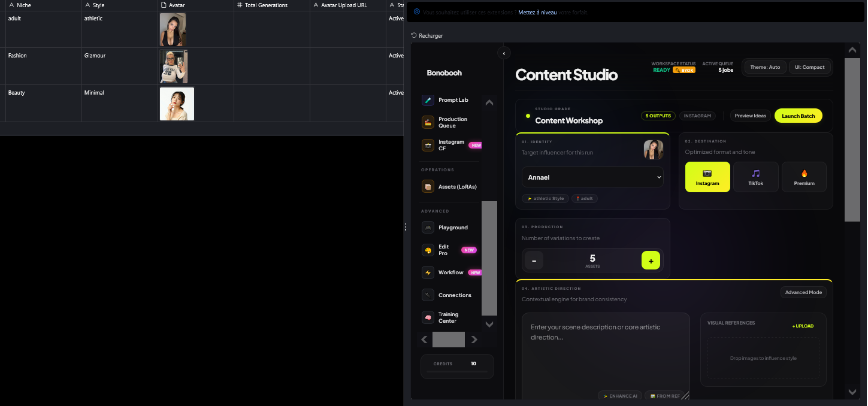Image resolution: width=868 pixels, height=406 pixels.
Task: Select Premium as destination
Action: tap(804, 177)
